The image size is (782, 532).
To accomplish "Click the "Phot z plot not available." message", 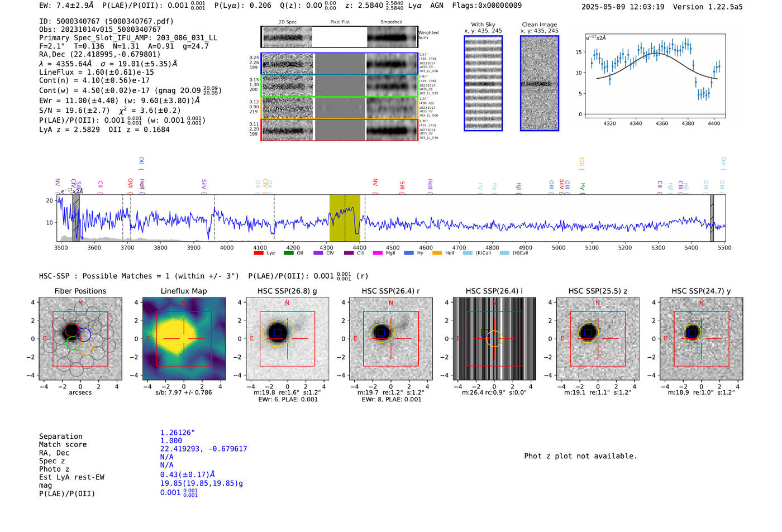I will (580, 456).
